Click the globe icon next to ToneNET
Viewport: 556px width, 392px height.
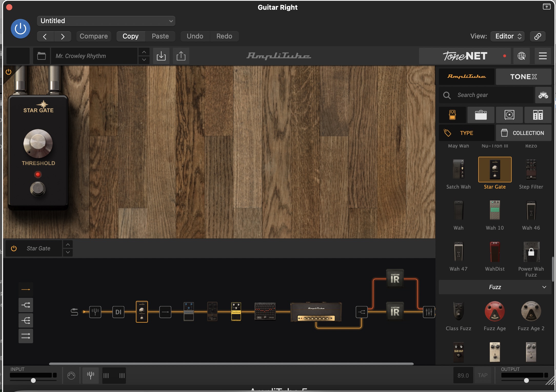click(x=521, y=56)
